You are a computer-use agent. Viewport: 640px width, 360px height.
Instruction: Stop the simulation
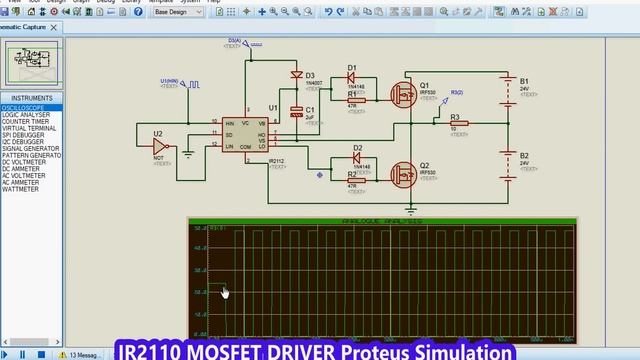[x=41, y=355]
